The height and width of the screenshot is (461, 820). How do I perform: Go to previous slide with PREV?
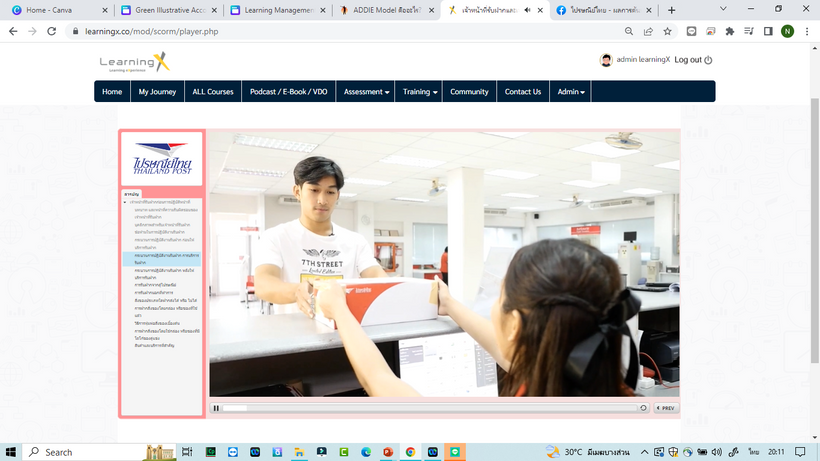(x=666, y=408)
